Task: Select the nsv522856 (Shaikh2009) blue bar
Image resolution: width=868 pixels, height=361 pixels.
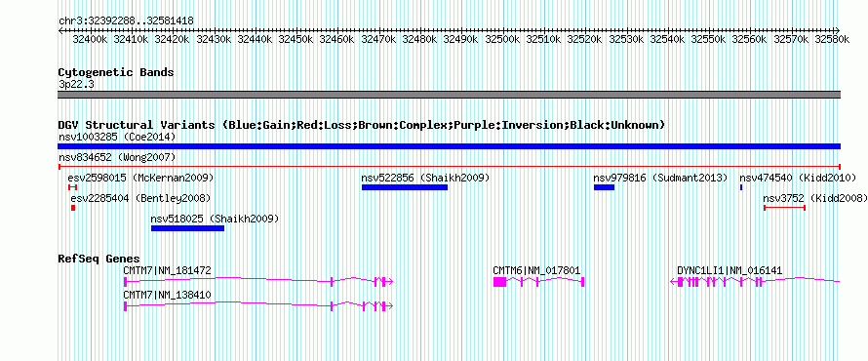Action: [405, 187]
